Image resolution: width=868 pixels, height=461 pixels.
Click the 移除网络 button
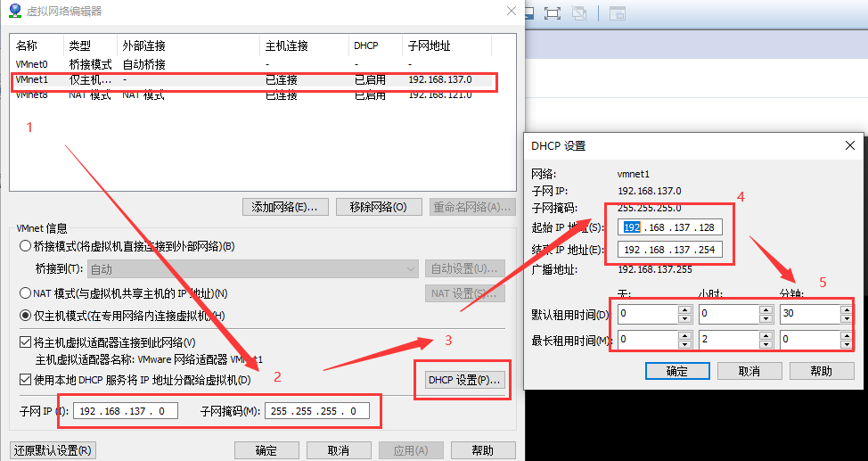pyautogui.click(x=379, y=207)
